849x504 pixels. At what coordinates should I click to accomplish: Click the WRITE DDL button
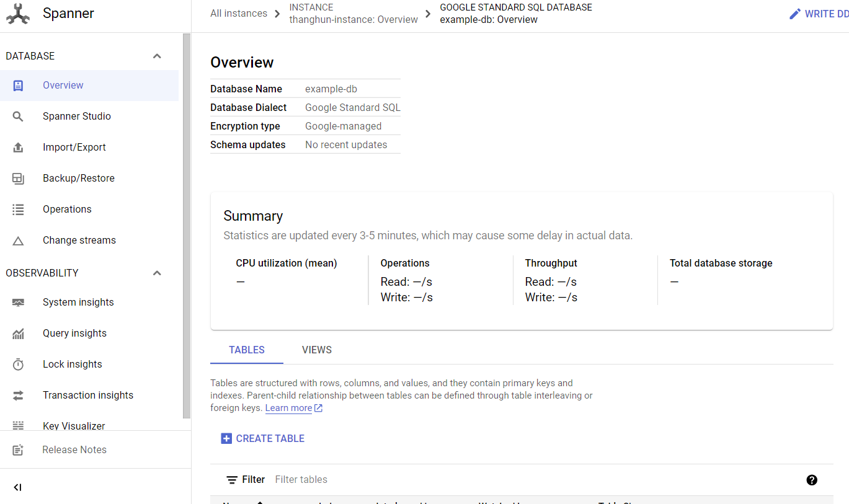click(819, 14)
